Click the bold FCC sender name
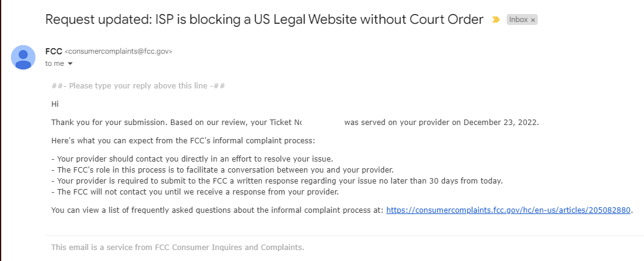This screenshot has height=261, width=644. (54, 51)
